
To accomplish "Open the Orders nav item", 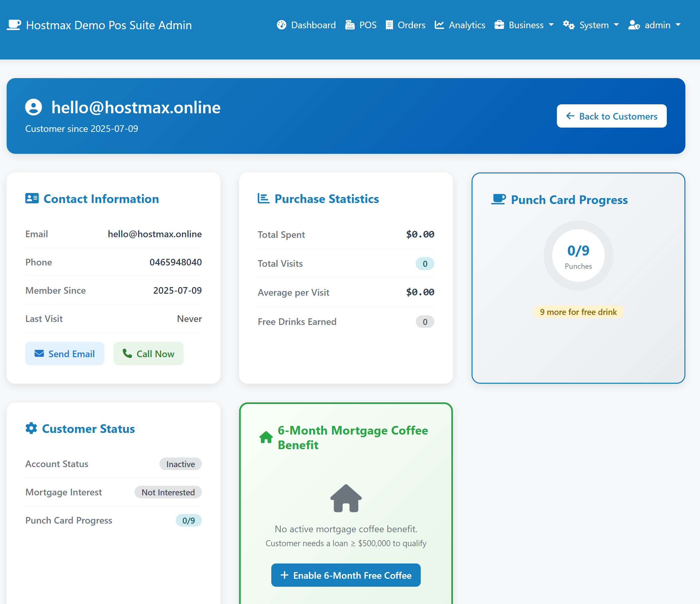I will [405, 25].
